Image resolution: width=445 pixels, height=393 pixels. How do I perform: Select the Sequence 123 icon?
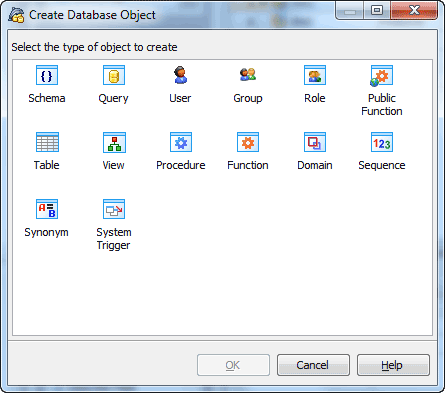(x=382, y=142)
